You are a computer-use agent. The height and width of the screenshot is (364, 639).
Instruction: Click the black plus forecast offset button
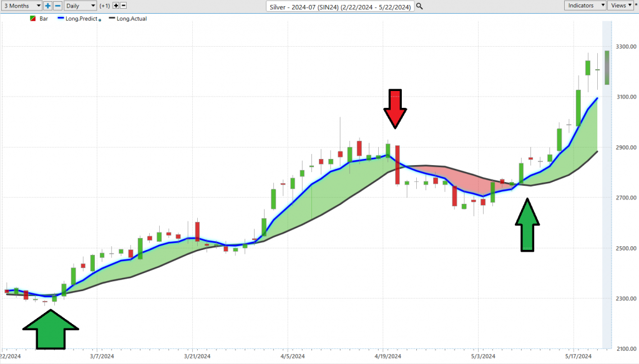pos(115,6)
